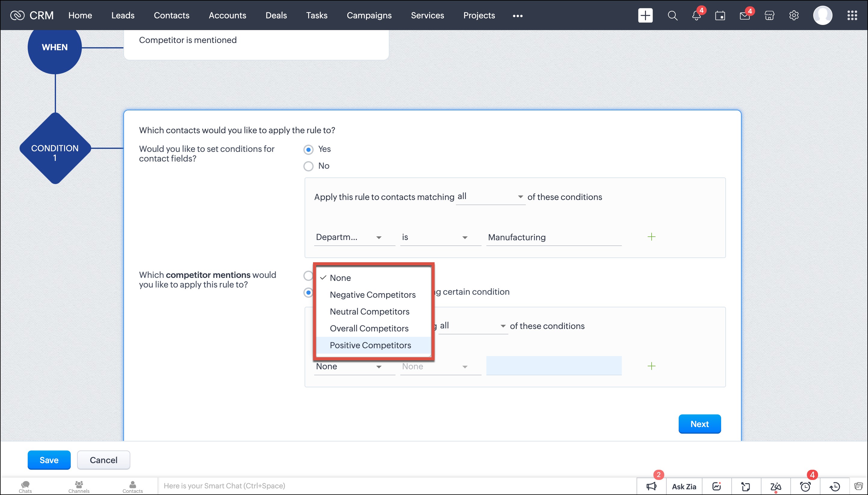Open the mail envelope icon

(x=745, y=16)
